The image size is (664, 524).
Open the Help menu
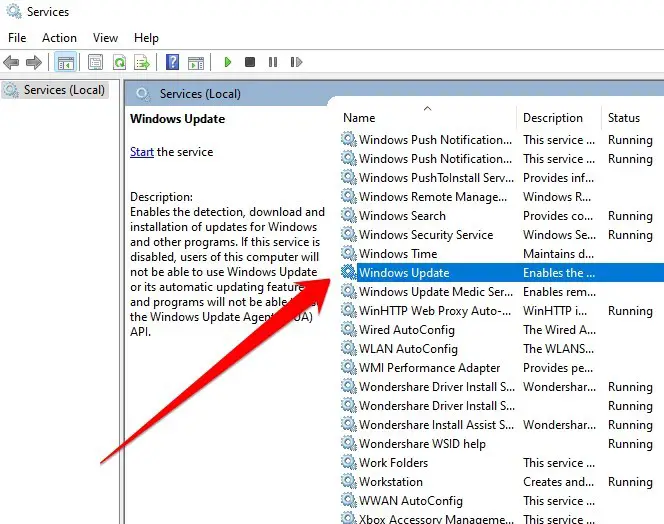tap(146, 38)
